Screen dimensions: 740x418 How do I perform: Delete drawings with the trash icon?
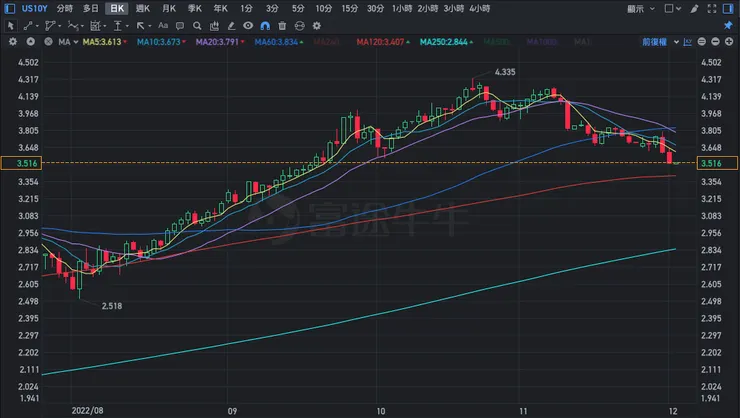tap(282, 26)
